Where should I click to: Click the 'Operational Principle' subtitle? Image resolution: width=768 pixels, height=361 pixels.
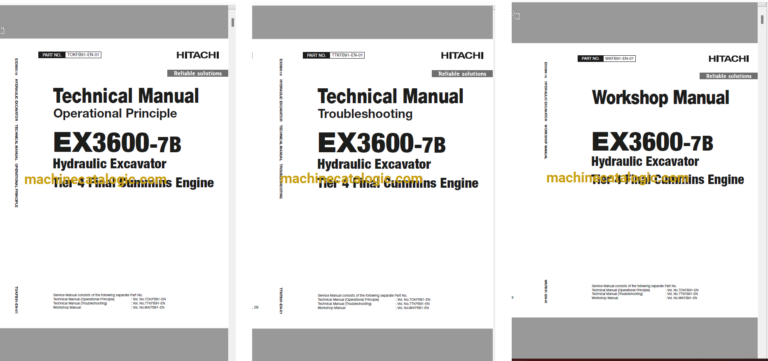(115, 114)
